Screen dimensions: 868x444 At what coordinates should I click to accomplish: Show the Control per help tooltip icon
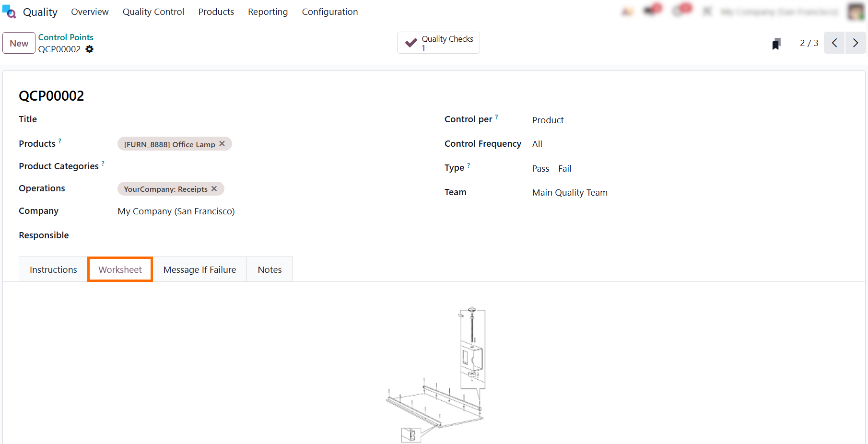click(497, 117)
